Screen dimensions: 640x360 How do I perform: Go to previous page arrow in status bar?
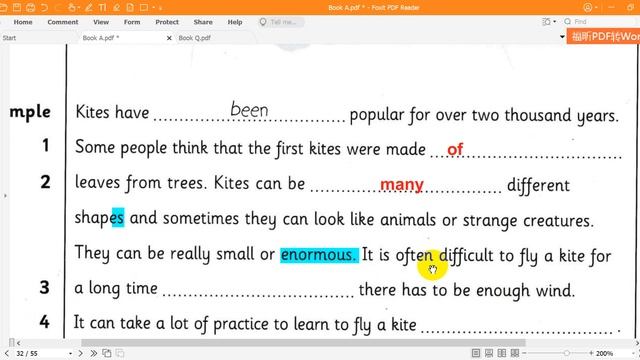[7, 353]
